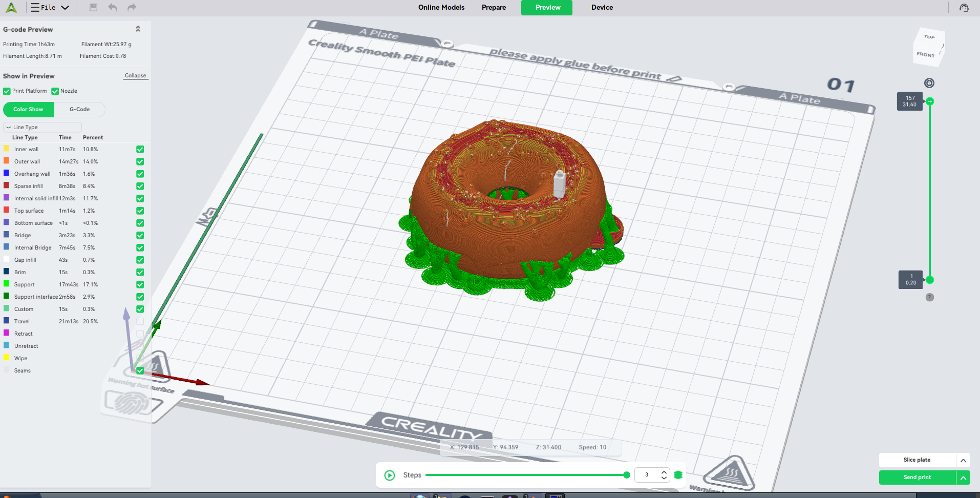Click the Retract row label

[24, 334]
